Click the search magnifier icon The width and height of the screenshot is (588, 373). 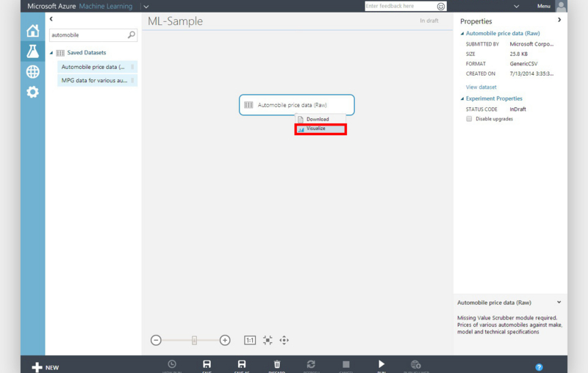pyautogui.click(x=132, y=35)
